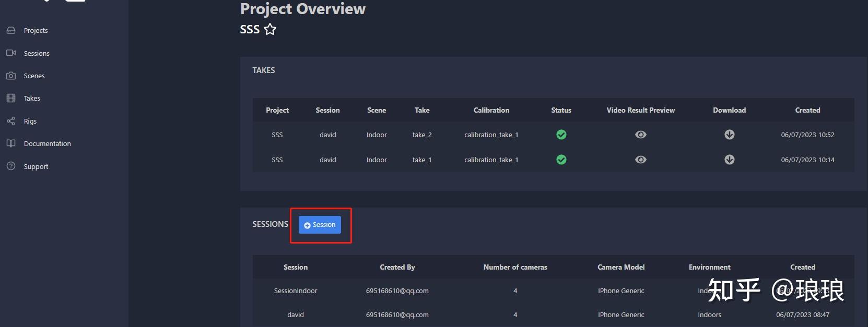Click the calibration_take_1 link for take_2
868x327 pixels.
(491, 135)
